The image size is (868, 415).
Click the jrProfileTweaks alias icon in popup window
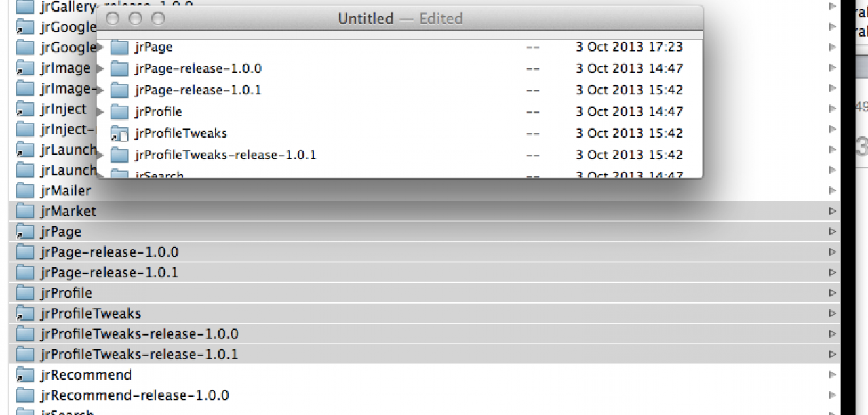(x=119, y=134)
